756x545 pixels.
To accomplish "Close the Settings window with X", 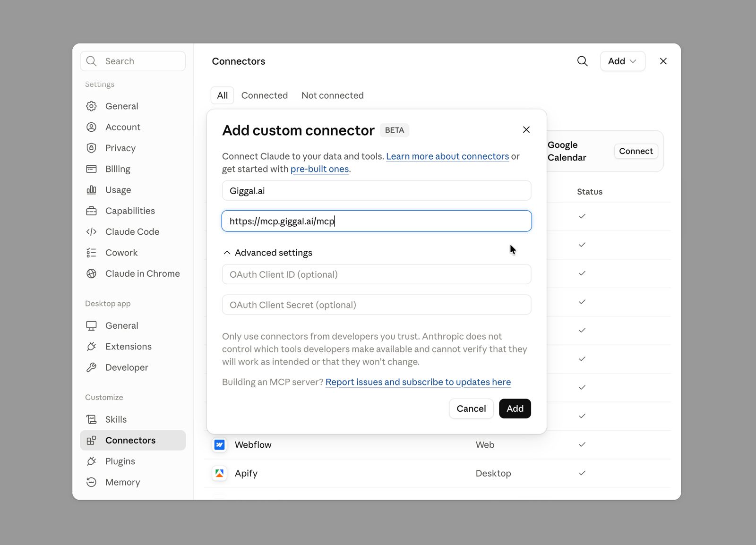I will click(x=663, y=61).
